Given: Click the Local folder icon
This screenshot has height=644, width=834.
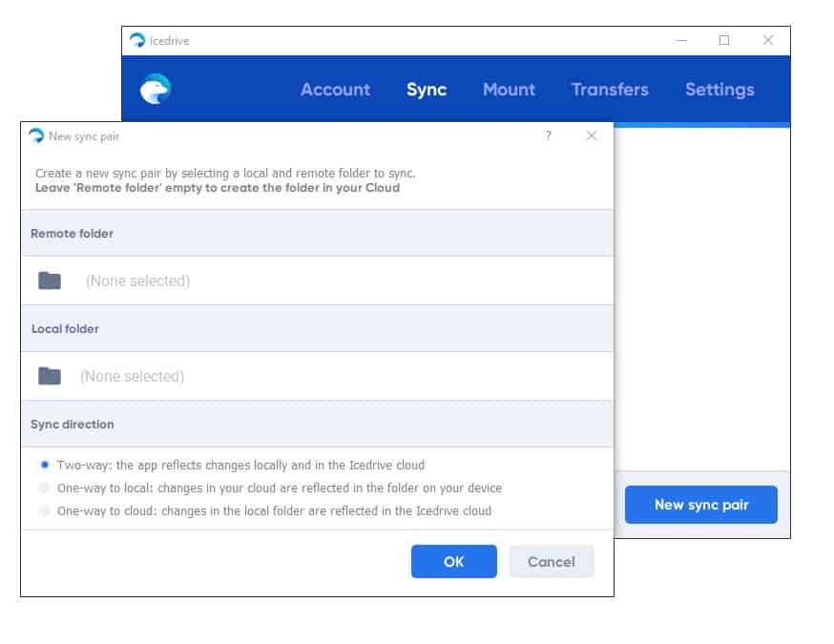Looking at the screenshot, I should tap(50, 376).
